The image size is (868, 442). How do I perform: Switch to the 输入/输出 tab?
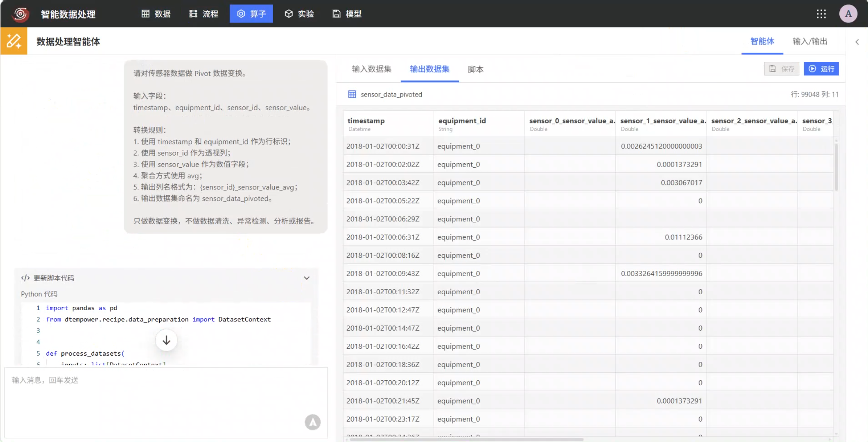coord(810,41)
